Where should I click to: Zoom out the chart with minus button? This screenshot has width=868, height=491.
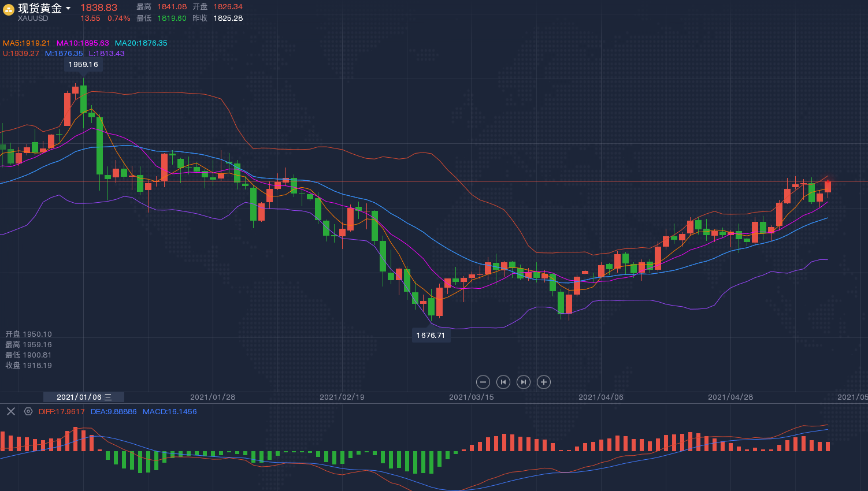[x=483, y=382]
